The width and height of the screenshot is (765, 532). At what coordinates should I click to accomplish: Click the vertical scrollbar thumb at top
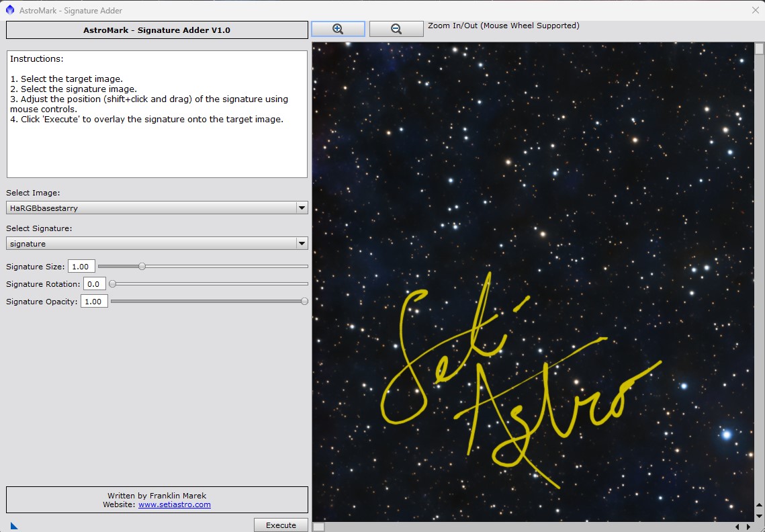coord(759,48)
